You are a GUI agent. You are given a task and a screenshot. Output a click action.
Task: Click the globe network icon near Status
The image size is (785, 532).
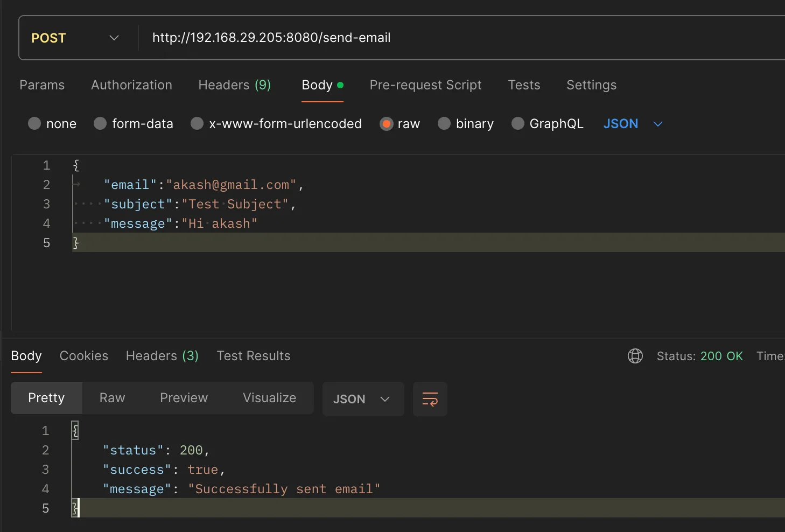(x=635, y=356)
